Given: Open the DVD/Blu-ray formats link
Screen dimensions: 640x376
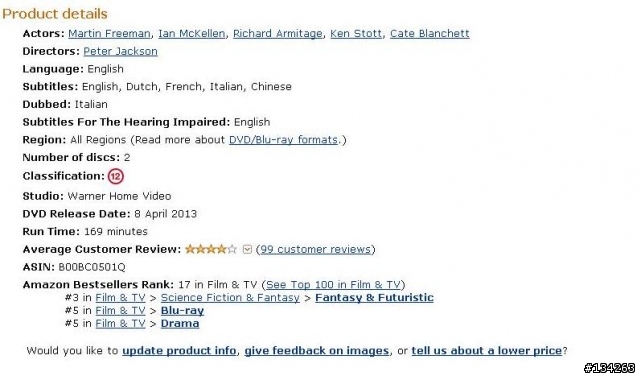Looking at the screenshot, I should pos(283,140).
